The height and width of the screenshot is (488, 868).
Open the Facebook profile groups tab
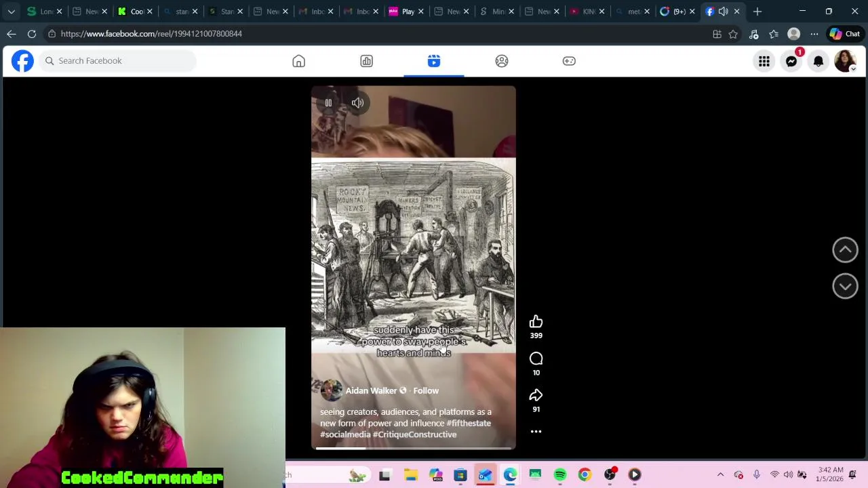point(502,61)
